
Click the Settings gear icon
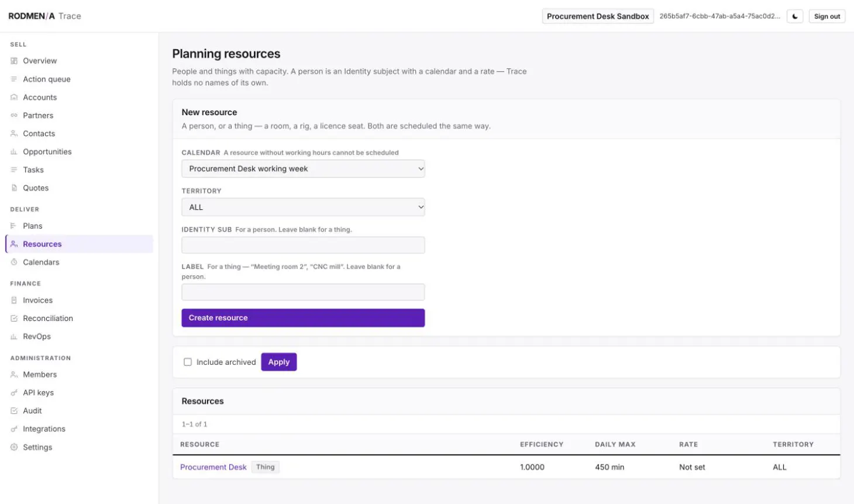14,447
